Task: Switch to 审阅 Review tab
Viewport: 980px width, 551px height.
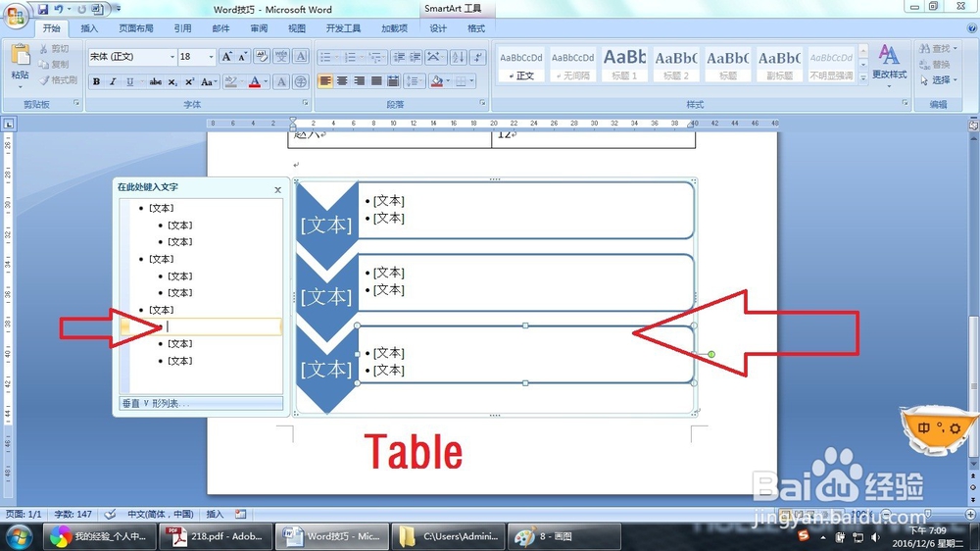Action: pyautogui.click(x=259, y=28)
